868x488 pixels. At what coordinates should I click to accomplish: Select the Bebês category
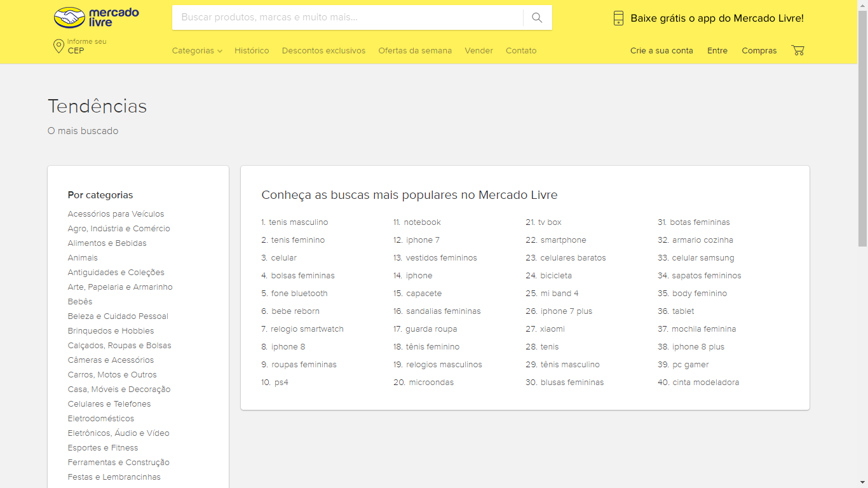click(x=80, y=302)
